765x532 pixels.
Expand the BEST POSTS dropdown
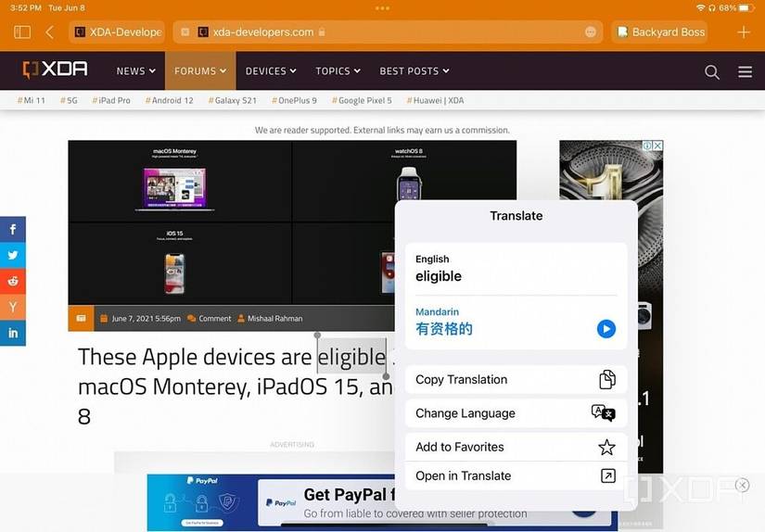click(x=414, y=71)
